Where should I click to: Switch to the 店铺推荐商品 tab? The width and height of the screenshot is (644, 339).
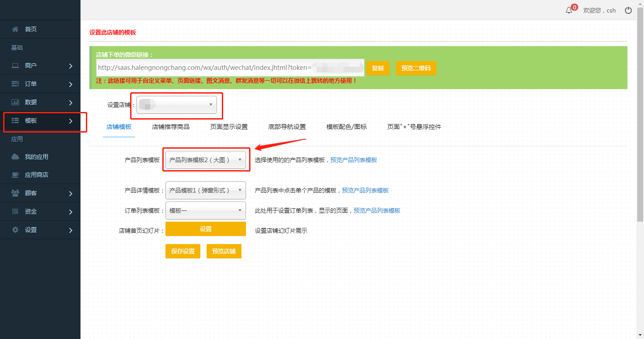[x=171, y=127]
